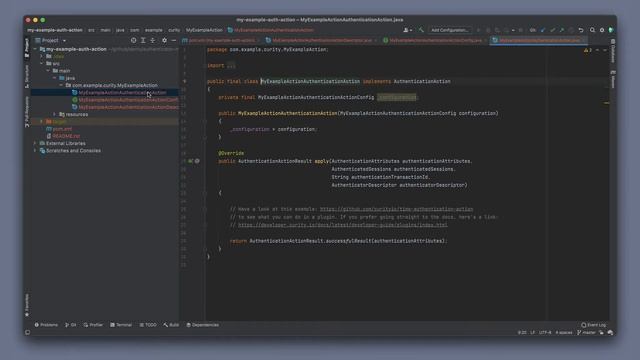Collapse the main folder
640x360 pixels.
click(x=48, y=71)
